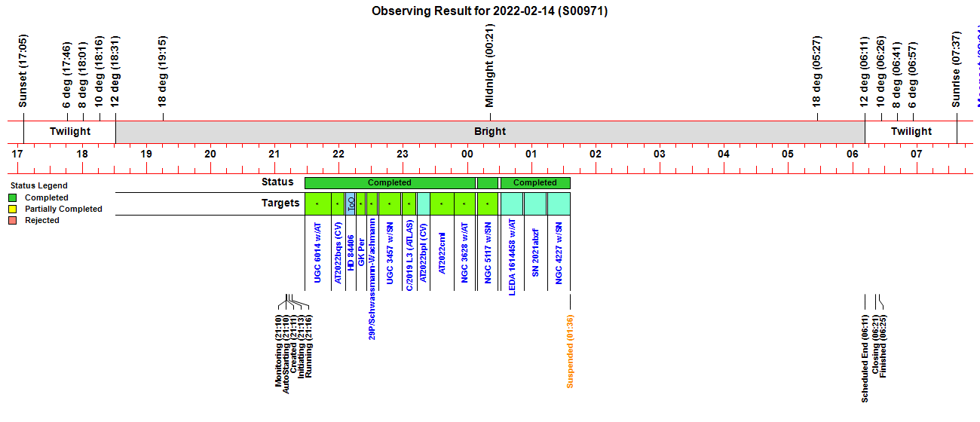Click hour 00 on the time axis
Viewport: 980px width, 422px height.
point(467,154)
